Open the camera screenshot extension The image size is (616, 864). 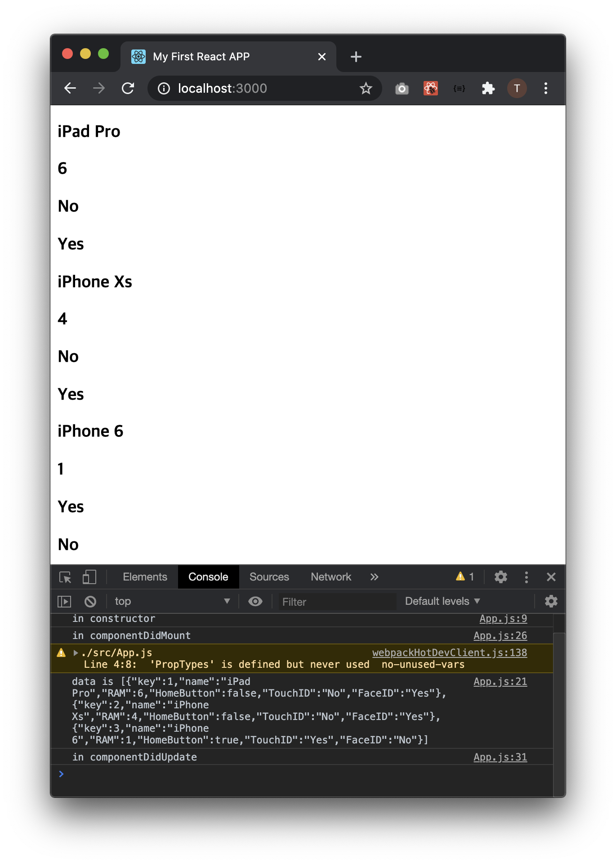coord(402,89)
